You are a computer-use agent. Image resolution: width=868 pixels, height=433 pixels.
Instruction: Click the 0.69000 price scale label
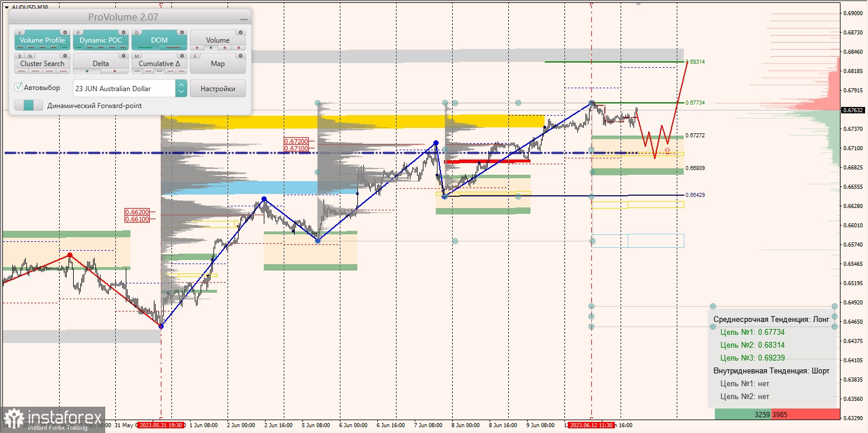[853, 13]
